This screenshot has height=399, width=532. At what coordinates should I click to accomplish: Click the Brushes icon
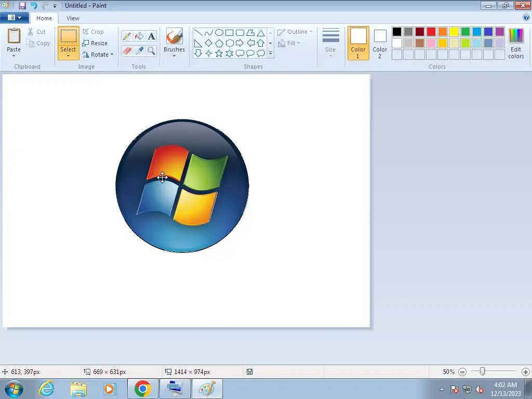click(175, 36)
